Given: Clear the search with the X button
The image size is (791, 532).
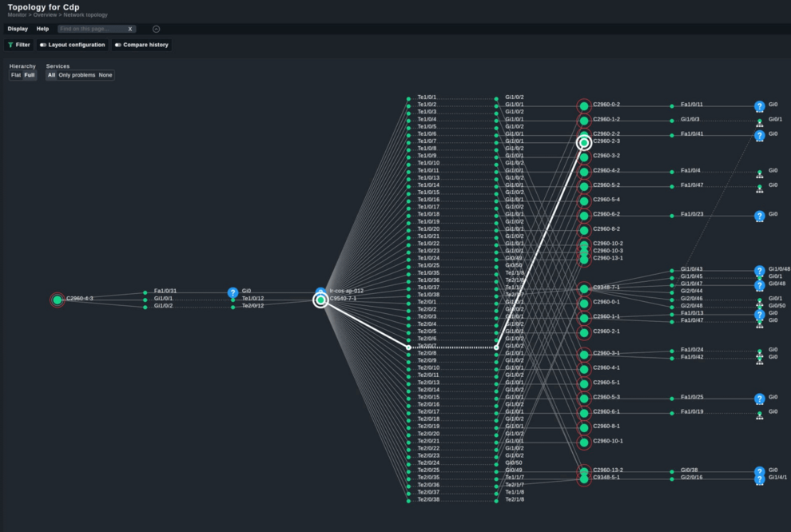Looking at the screenshot, I should point(132,29).
